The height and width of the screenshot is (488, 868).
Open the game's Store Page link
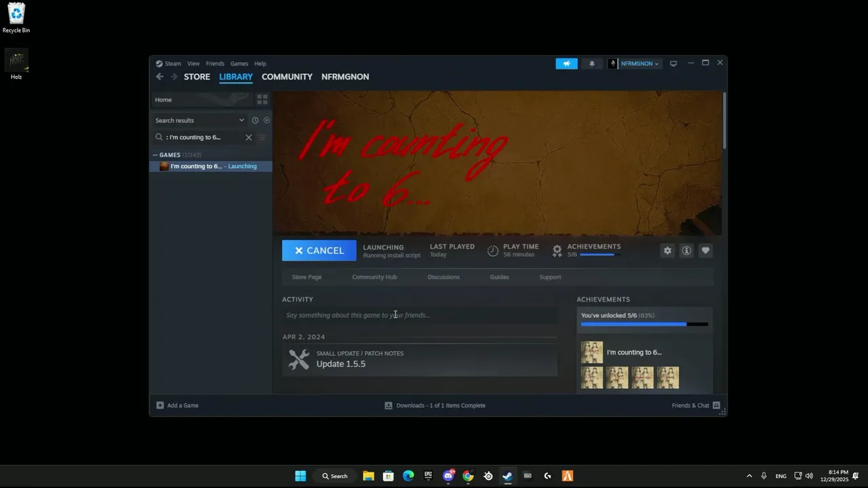[x=307, y=277]
